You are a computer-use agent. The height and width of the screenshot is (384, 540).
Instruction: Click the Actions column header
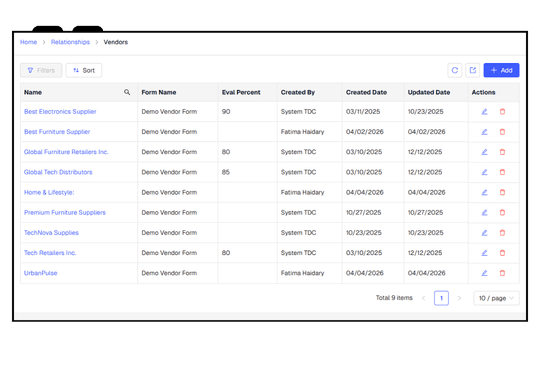[x=494, y=92]
